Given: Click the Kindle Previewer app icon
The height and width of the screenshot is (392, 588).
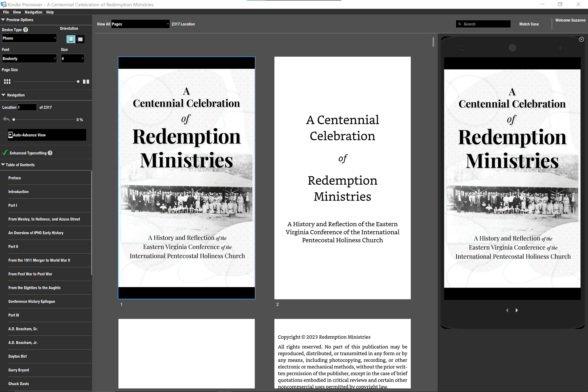Looking at the screenshot, I should (3, 4).
